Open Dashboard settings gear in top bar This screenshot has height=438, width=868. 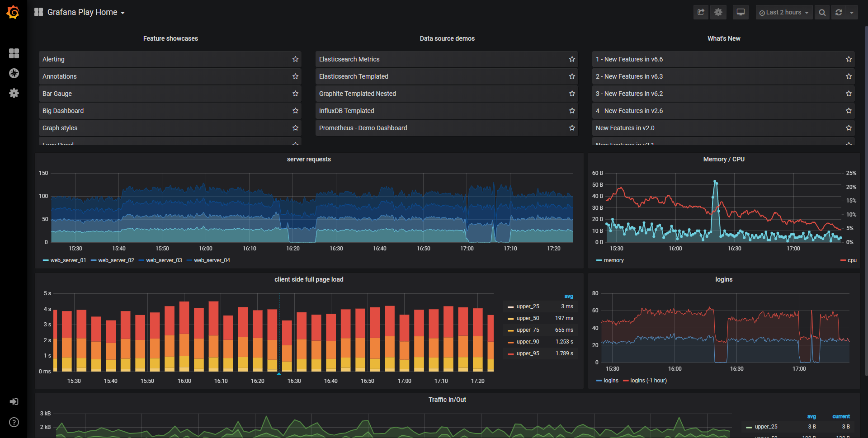pos(718,12)
